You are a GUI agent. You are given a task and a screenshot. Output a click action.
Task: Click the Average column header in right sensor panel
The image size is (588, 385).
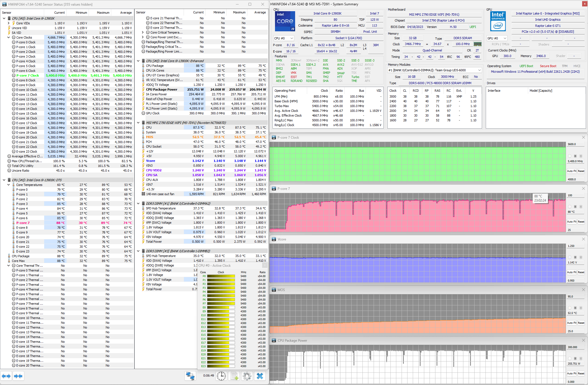coord(260,12)
